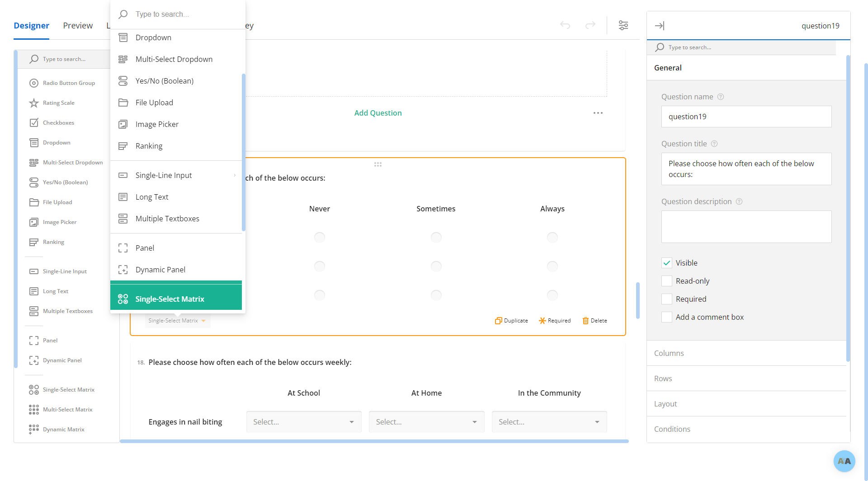Delete the selected question
Screen dimensions: 868x481
tap(594, 321)
